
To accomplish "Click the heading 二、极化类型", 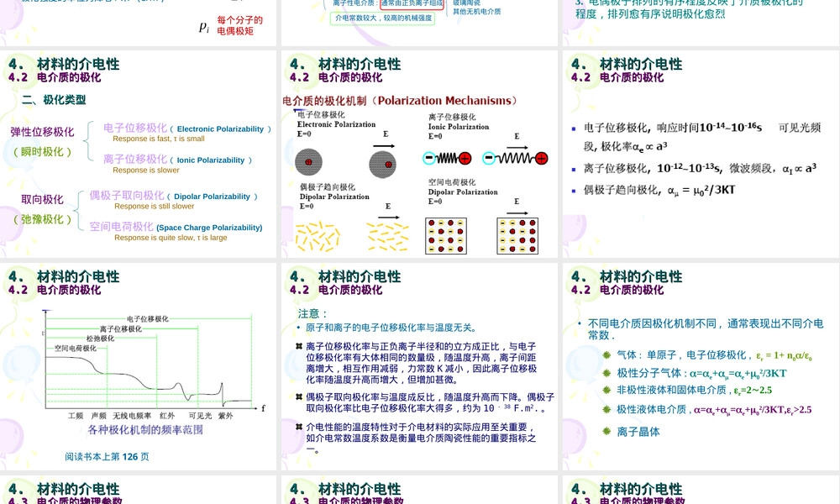I will [54, 100].
